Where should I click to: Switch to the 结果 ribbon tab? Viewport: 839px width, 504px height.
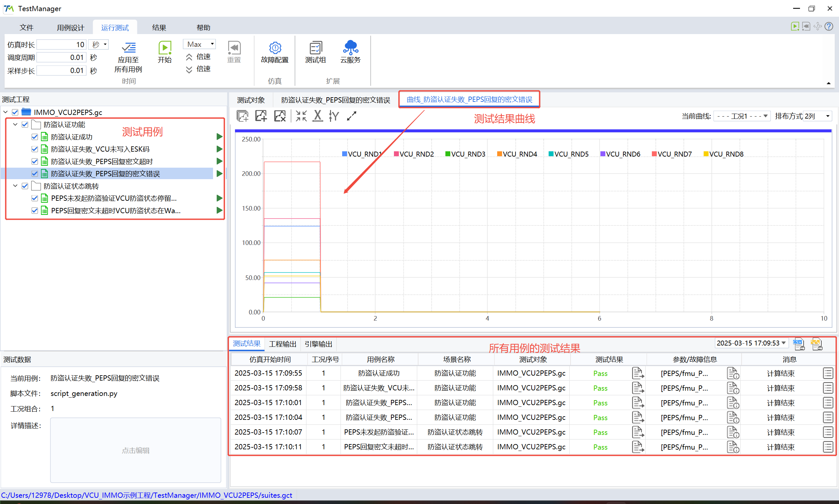pos(159,28)
